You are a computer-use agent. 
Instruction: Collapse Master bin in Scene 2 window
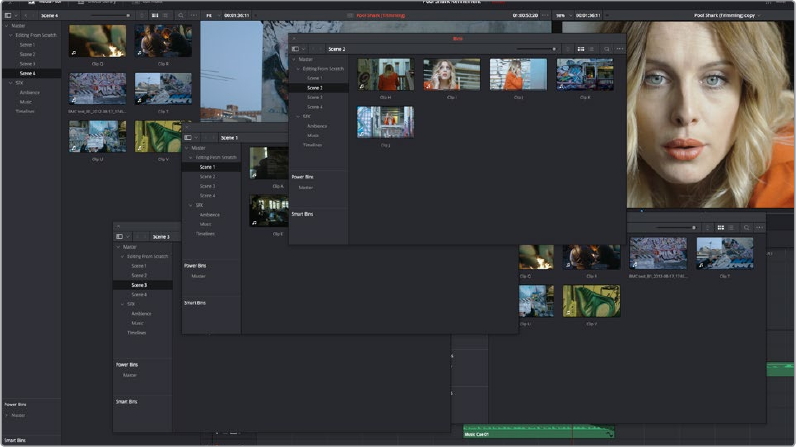point(294,59)
